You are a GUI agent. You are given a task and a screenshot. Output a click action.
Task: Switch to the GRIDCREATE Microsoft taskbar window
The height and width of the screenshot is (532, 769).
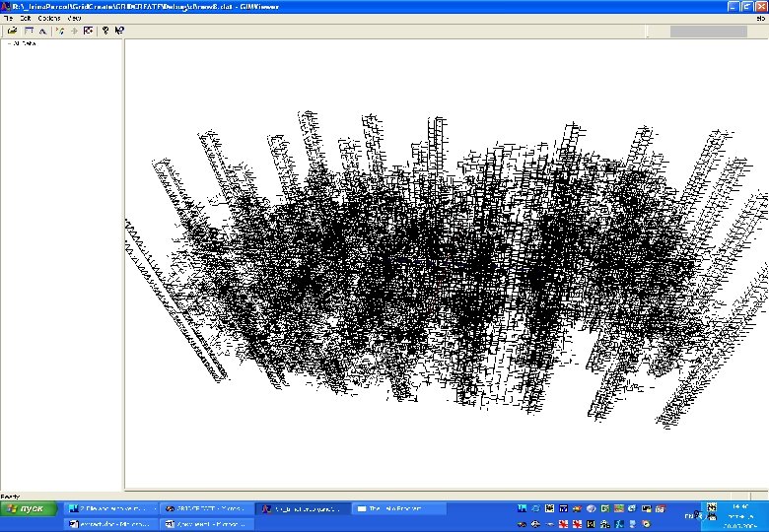pyautogui.click(x=207, y=508)
